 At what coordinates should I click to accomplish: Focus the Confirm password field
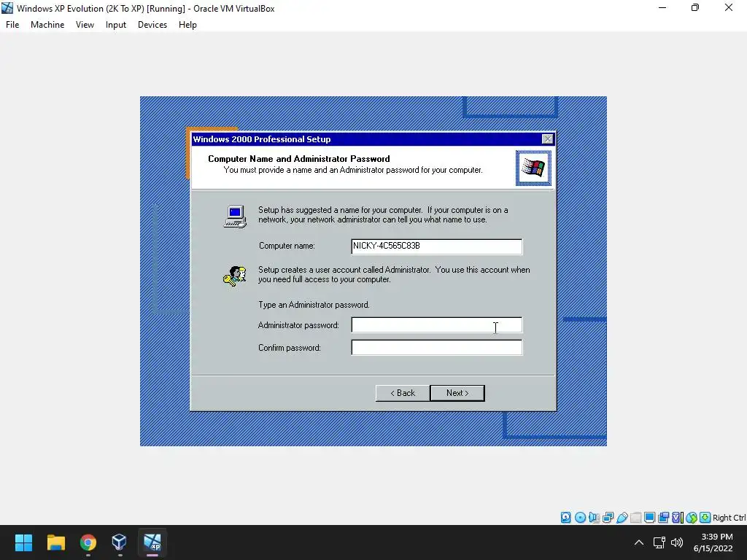click(x=436, y=348)
